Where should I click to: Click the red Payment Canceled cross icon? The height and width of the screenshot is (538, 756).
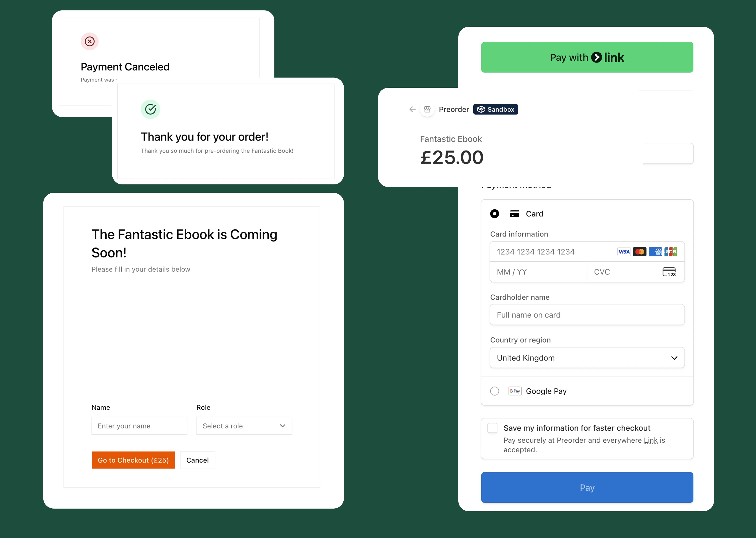tap(90, 42)
